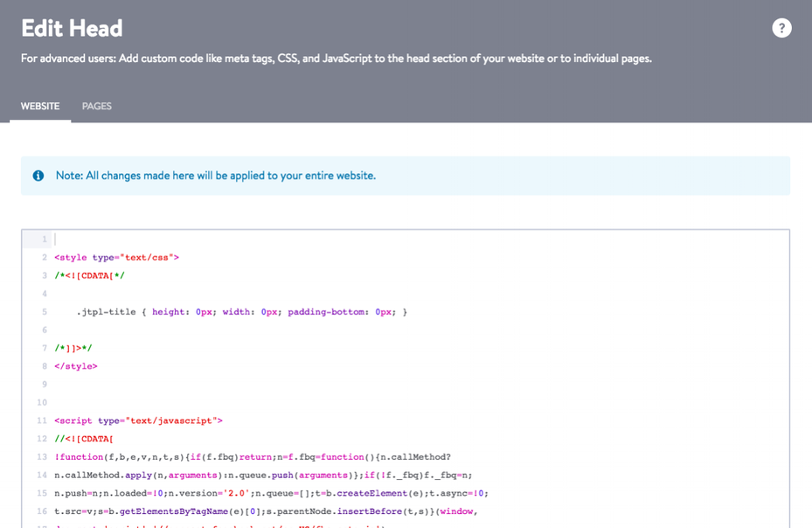Select line number 11 in gutter
The height and width of the screenshot is (528, 812).
coord(42,420)
